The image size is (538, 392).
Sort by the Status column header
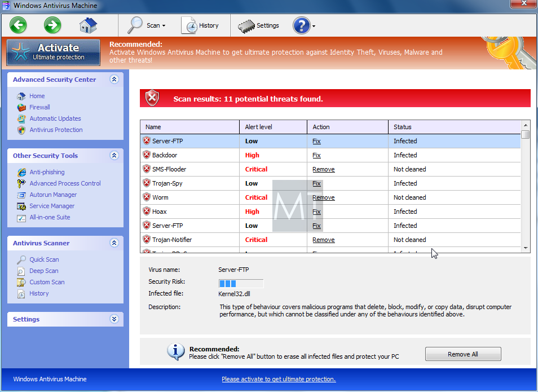click(x=455, y=127)
